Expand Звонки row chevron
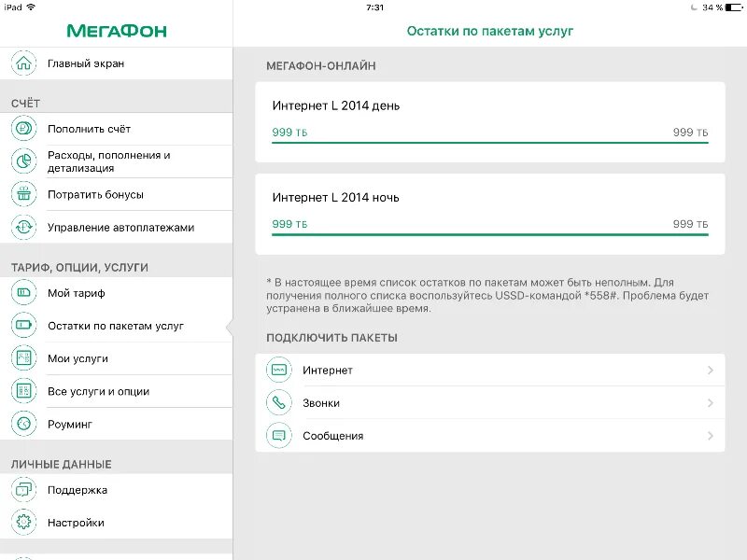The image size is (747, 560). point(711,403)
